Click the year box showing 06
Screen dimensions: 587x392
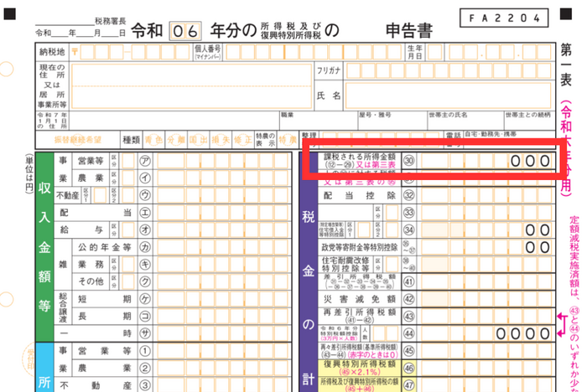185,31
